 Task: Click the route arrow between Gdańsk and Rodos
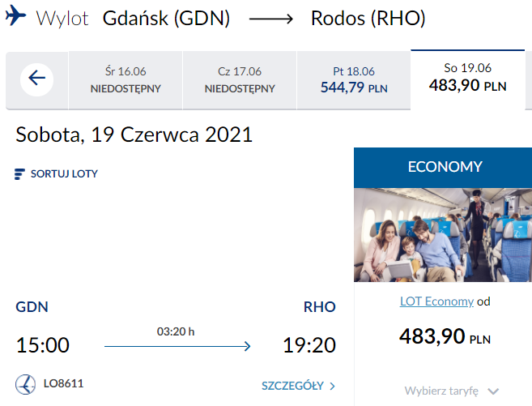click(x=270, y=19)
